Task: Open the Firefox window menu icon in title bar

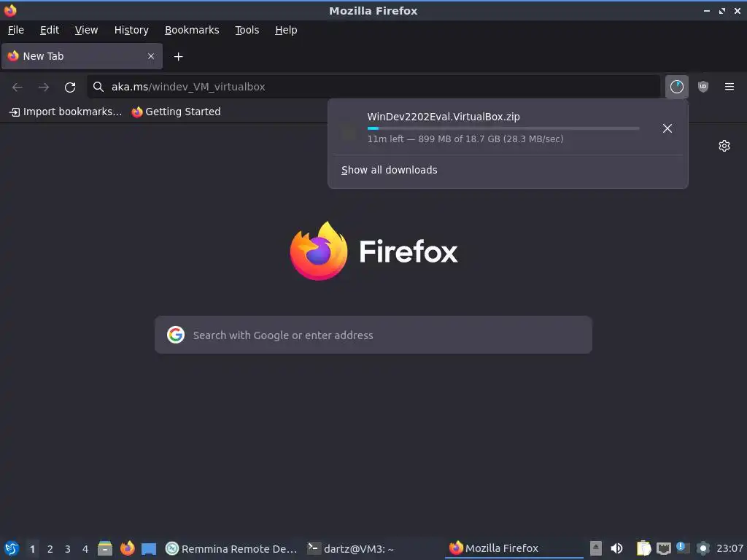Action: (x=10, y=10)
